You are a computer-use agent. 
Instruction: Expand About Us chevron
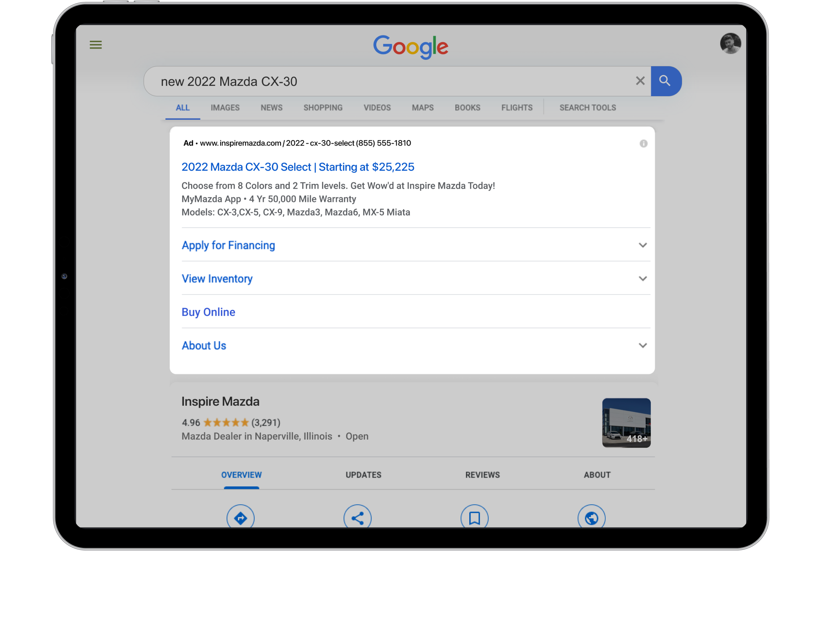point(642,346)
